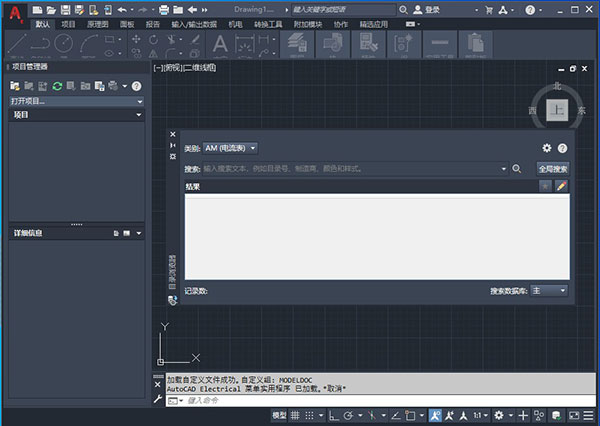
Task: Click the Plot printer icon in top toolbar
Action: pos(163,9)
